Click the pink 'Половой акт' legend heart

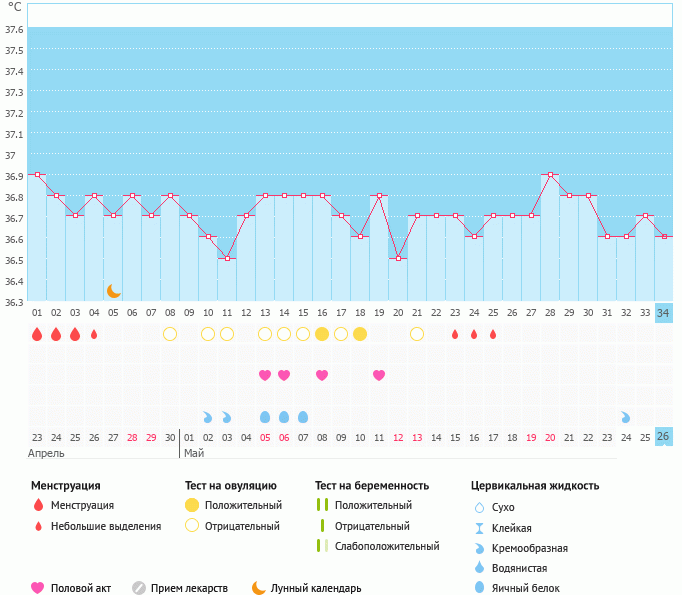tap(38, 588)
